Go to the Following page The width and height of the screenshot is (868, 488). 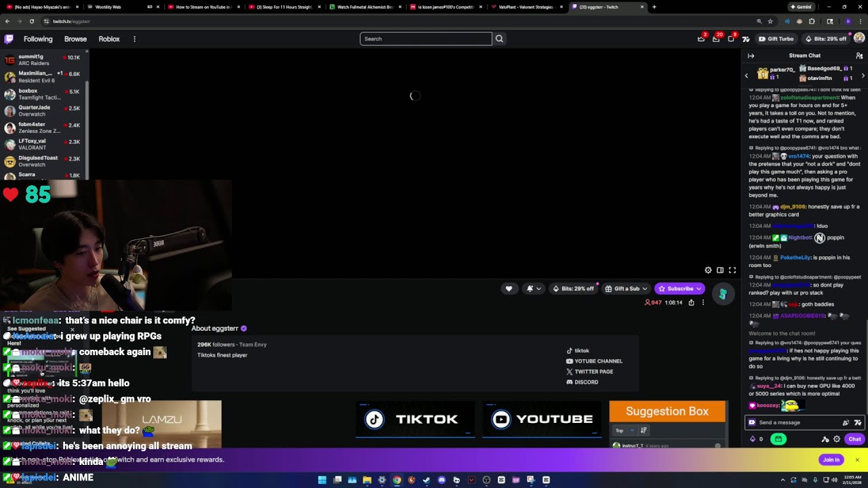click(x=38, y=39)
